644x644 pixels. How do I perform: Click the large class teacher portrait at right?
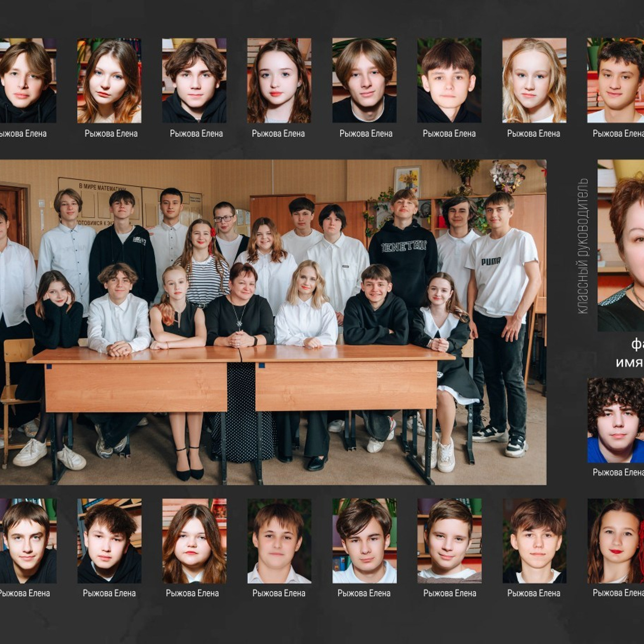click(x=621, y=246)
